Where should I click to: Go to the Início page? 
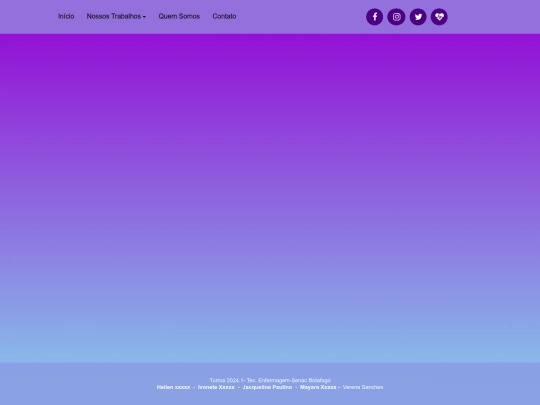pos(66,17)
